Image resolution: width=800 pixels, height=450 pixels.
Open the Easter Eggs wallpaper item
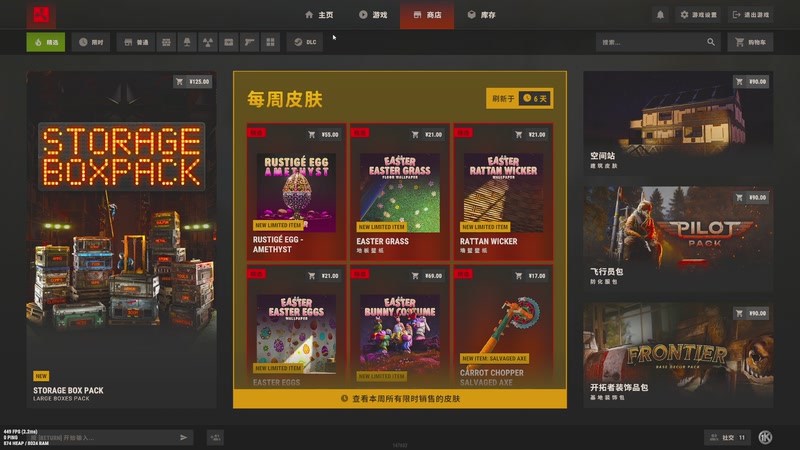coord(296,327)
